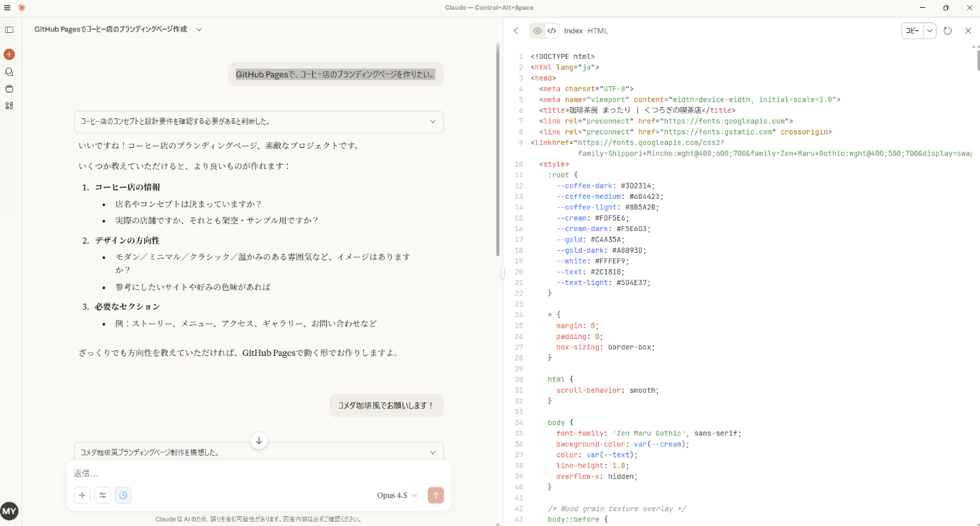Open the hamburger menu in the title bar
Viewport: 980px width, 526px height.
pyautogui.click(x=8, y=8)
